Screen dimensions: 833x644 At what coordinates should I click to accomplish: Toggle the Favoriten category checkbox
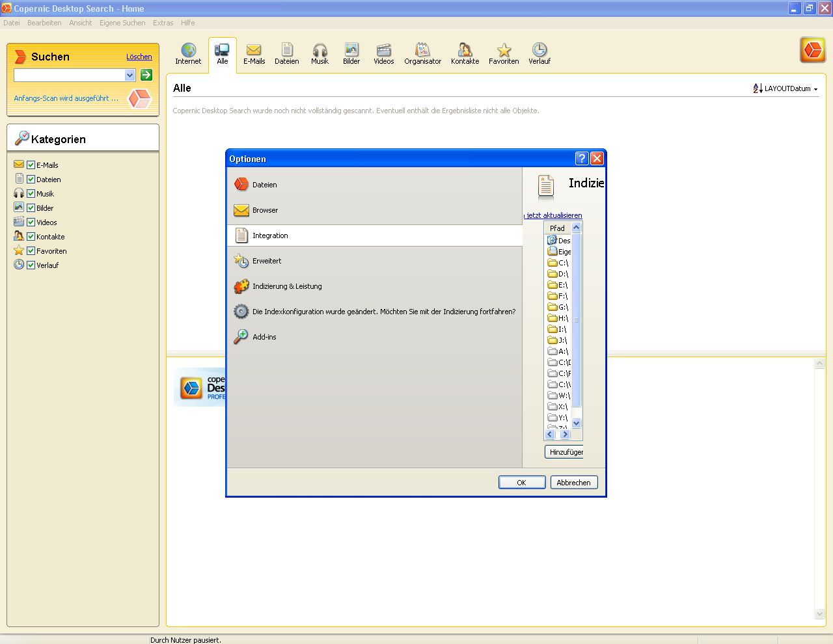pos(31,250)
